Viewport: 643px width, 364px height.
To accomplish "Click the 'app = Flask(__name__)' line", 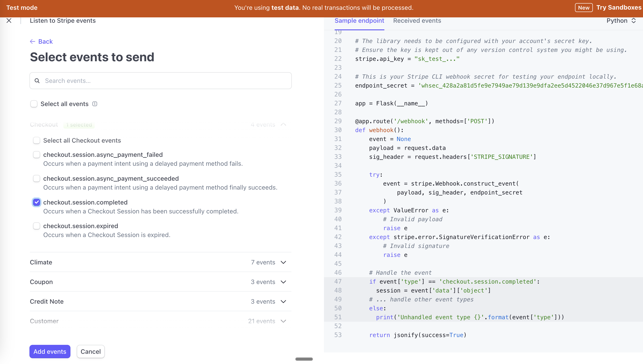I will tap(392, 103).
